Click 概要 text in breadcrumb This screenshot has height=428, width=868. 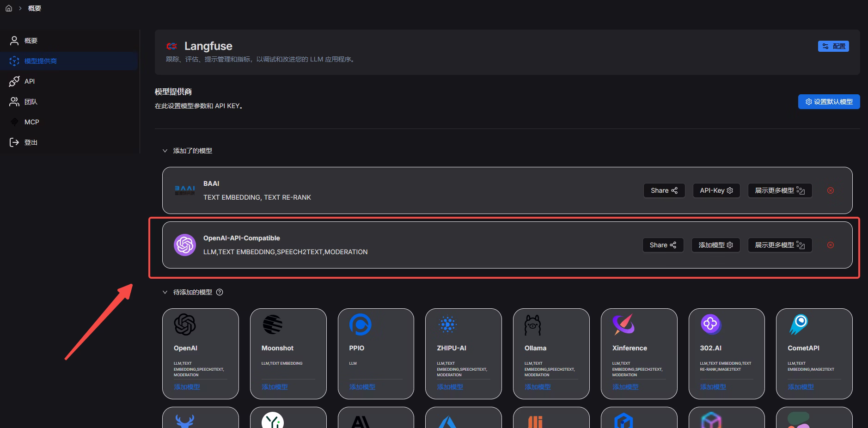pos(35,8)
